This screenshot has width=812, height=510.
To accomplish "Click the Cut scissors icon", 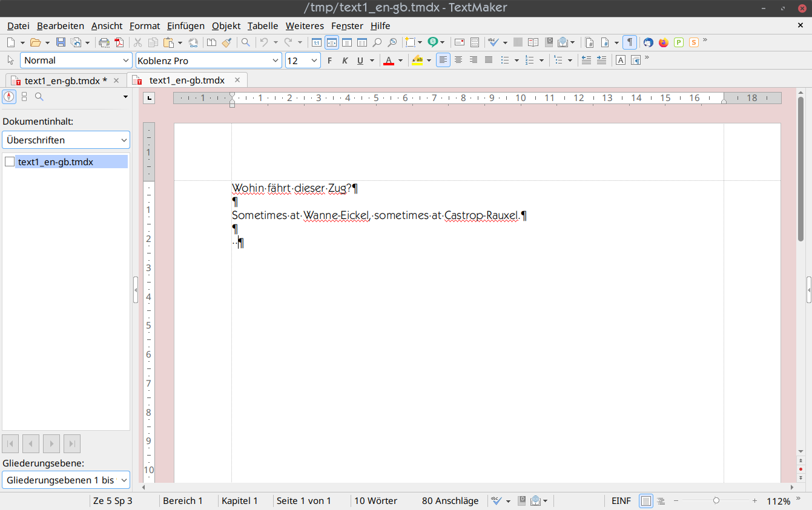I will click(137, 42).
